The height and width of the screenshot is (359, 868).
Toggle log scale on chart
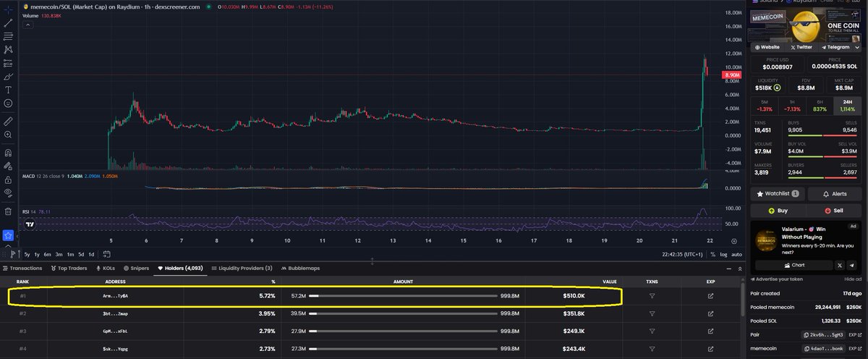723,254
